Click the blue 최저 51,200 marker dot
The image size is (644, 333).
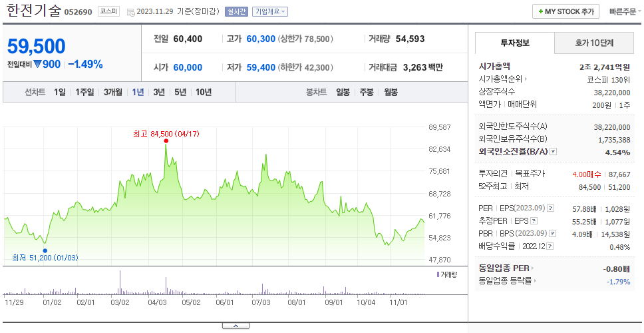click(x=45, y=251)
